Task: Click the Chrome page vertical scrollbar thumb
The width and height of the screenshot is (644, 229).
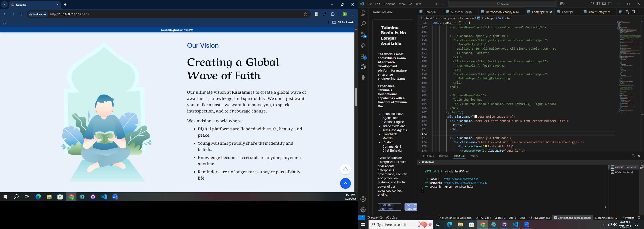Action: pos(356,97)
